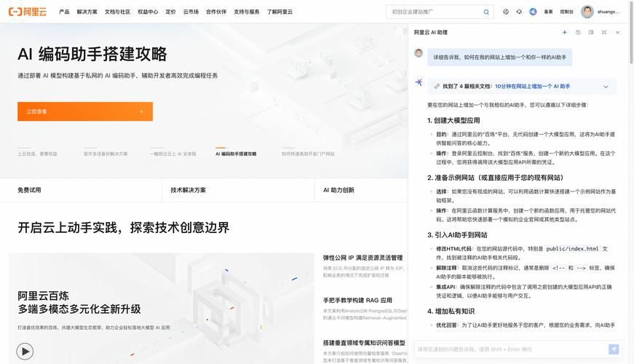Image resolution: width=634 pixels, height=364 pixels.
Task: Open 搭建垂直领域专属知识问答模型 article
Action: [x=364, y=343]
